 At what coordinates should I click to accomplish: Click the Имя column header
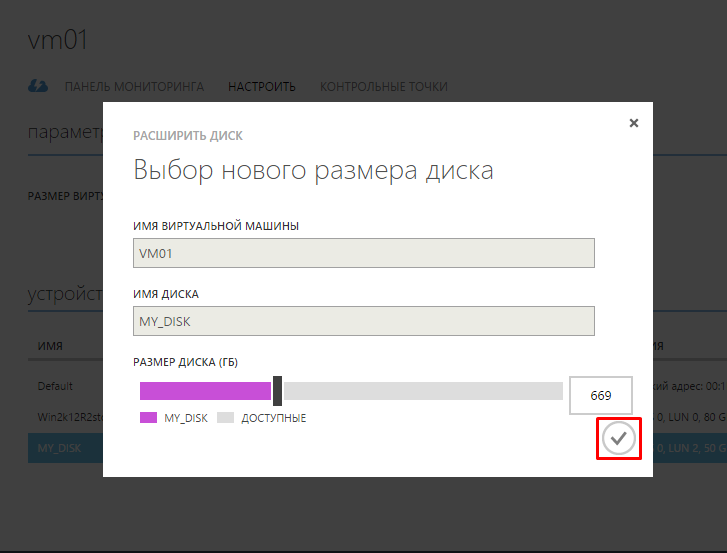pyautogui.click(x=50, y=345)
